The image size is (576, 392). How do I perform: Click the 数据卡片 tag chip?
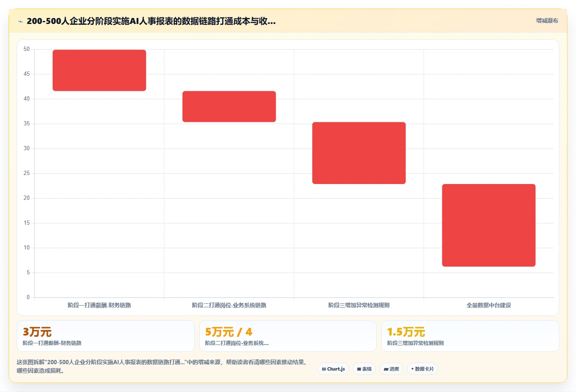(422, 369)
